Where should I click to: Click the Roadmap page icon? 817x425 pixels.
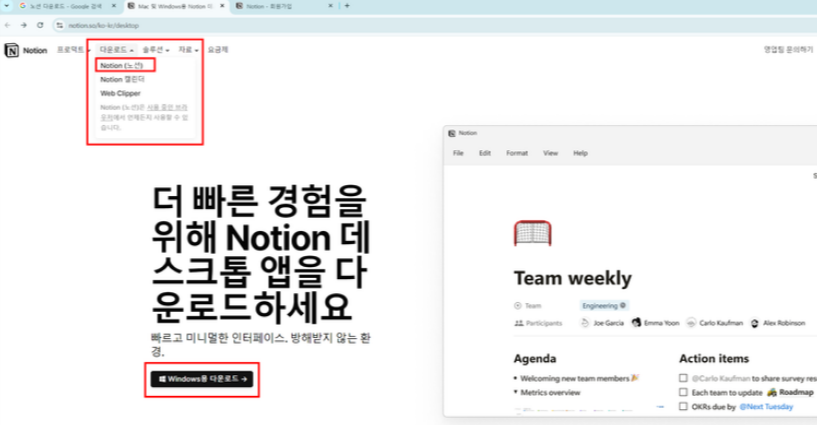[x=772, y=392]
